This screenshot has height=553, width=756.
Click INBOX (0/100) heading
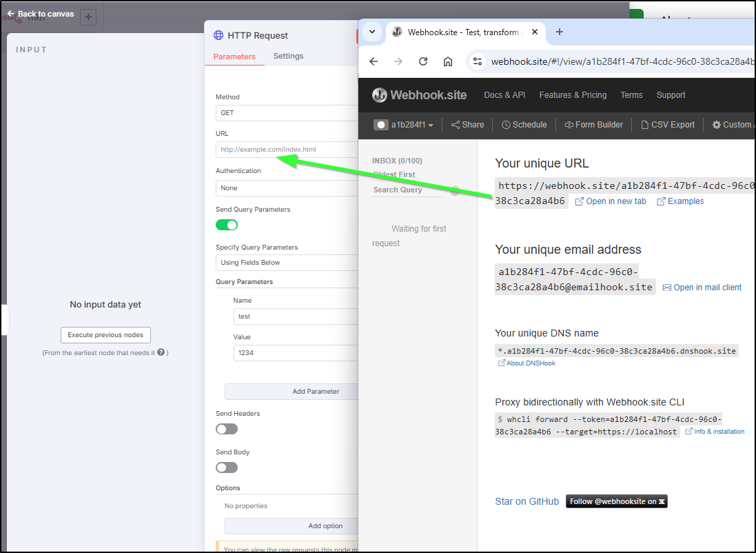[397, 161]
